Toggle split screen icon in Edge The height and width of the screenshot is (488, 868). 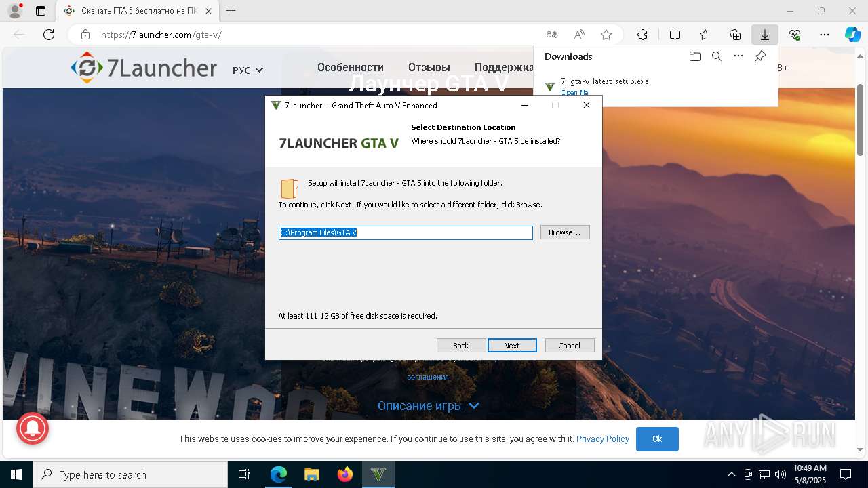(x=675, y=35)
